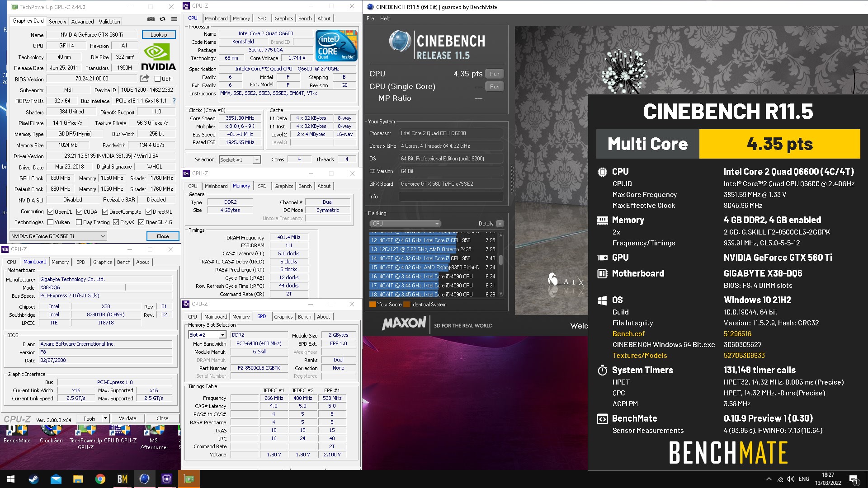Open Steam from the taskbar
The image size is (868, 488).
pos(33,479)
